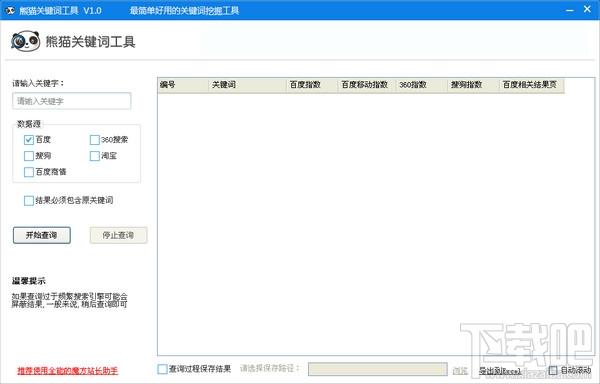Click the 导出到Excel link
The width and height of the screenshot is (600, 384).
coord(500,371)
